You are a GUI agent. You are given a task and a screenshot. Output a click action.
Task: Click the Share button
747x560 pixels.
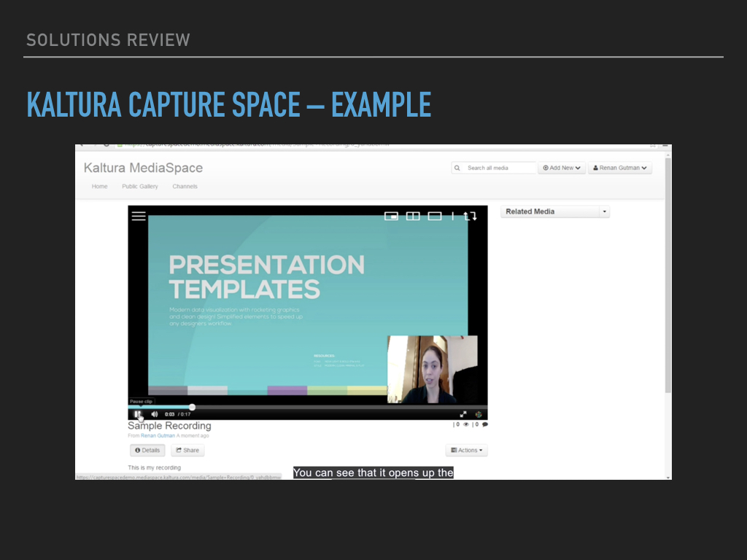point(187,451)
